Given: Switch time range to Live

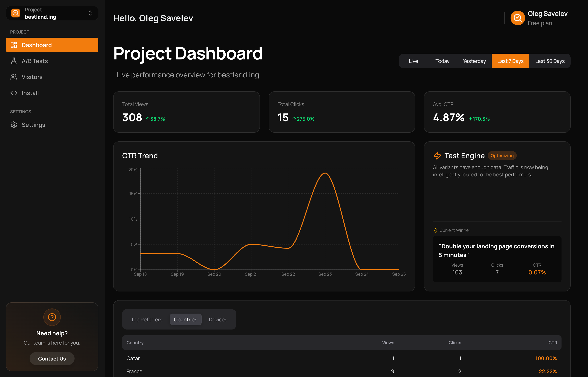Looking at the screenshot, I should click(x=413, y=61).
